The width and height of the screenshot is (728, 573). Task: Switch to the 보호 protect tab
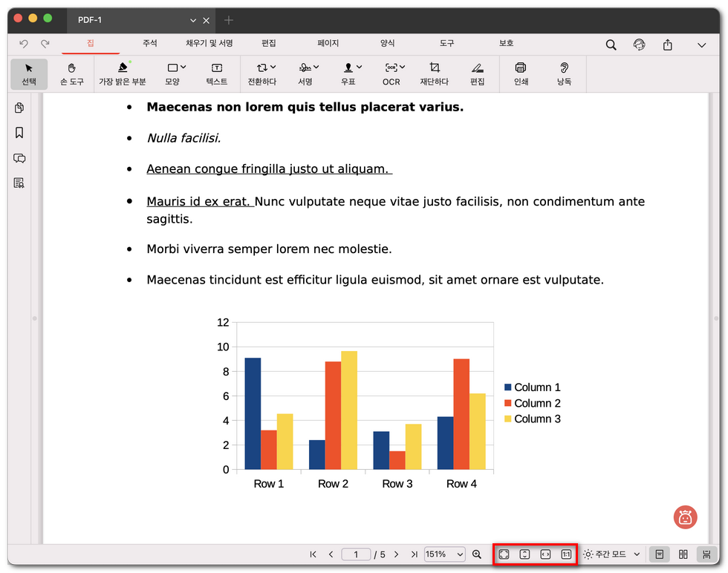[506, 44]
